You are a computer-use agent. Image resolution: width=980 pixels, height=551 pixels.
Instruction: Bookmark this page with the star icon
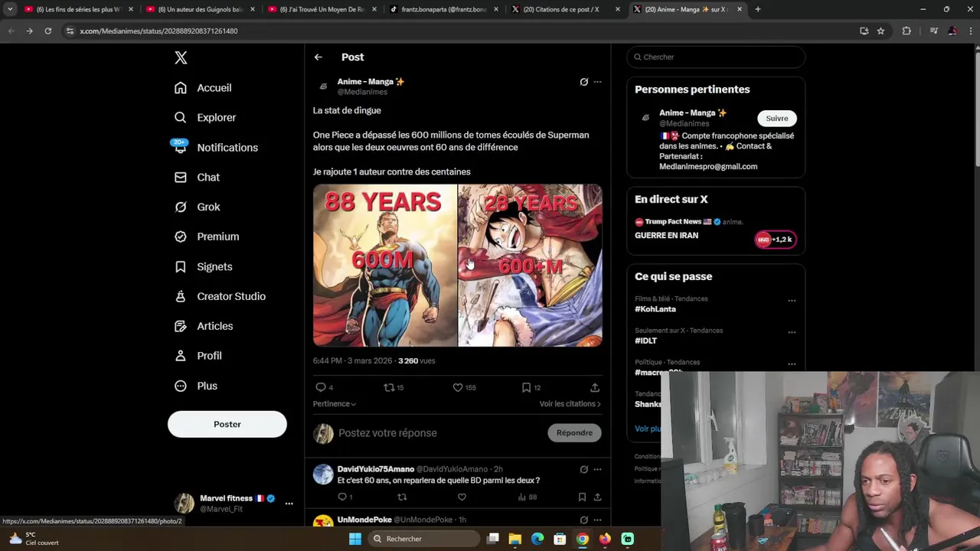(880, 31)
